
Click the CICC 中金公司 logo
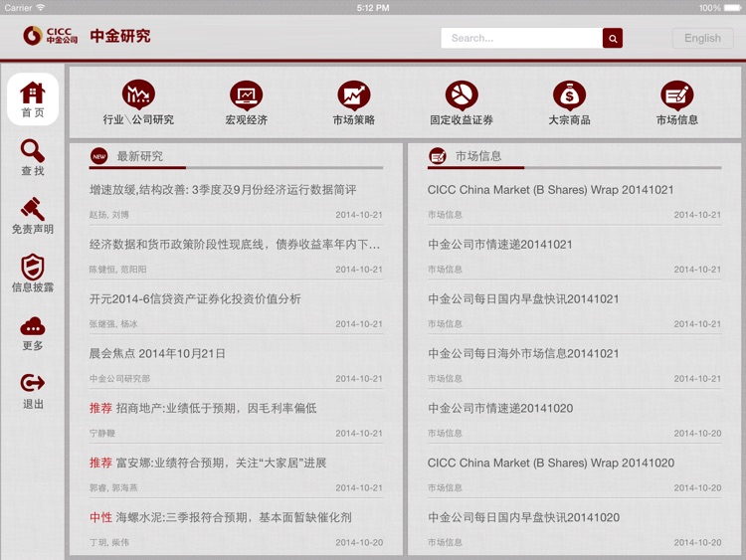(x=50, y=36)
